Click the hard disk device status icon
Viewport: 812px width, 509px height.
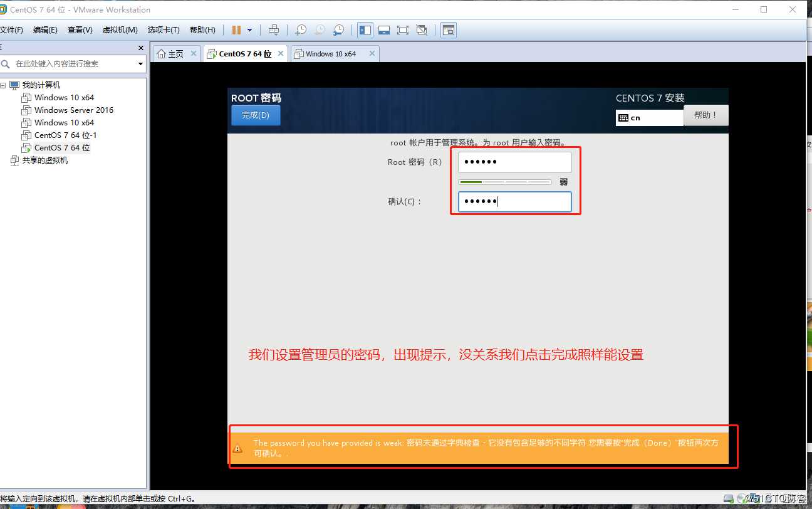(727, 499)
